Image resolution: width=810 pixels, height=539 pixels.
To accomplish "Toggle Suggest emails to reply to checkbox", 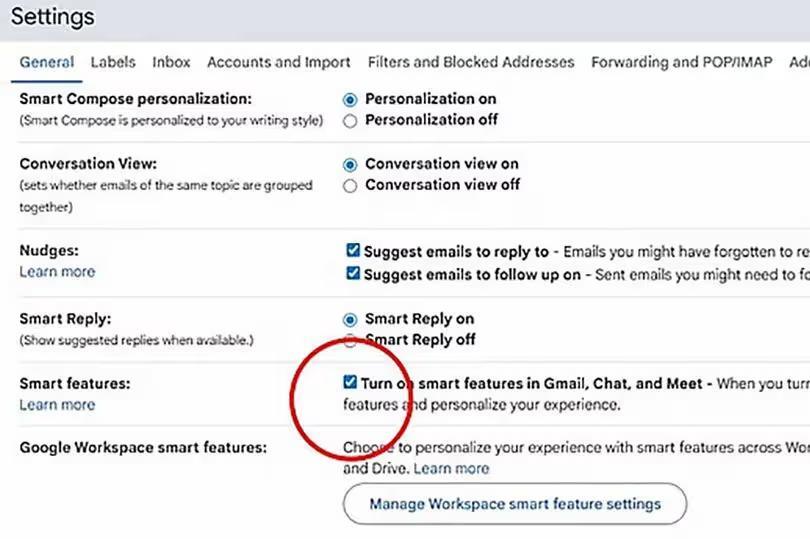I will point(353,252).
